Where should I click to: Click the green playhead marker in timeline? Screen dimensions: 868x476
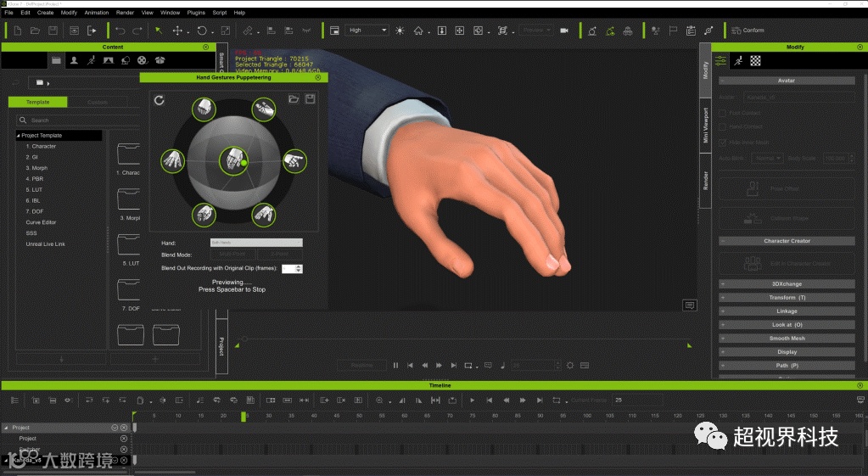point(243,417)
